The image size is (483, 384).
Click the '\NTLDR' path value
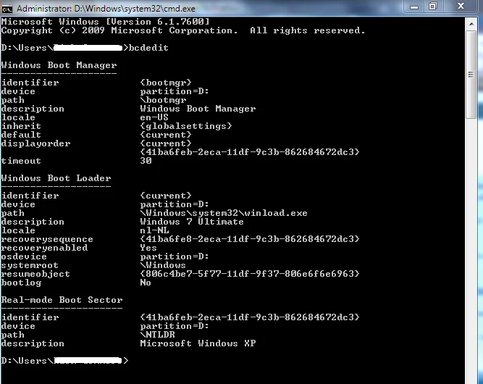pos(157,335)
